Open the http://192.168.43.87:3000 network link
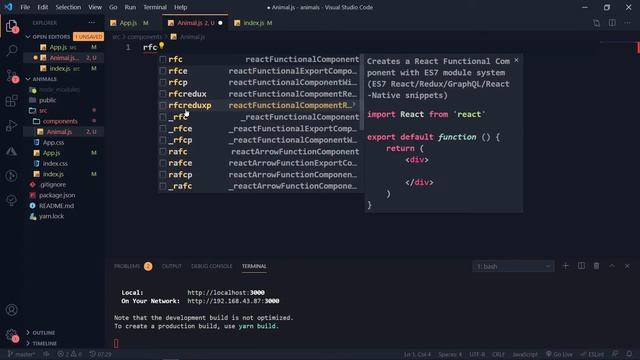This screenshot has height=360, width=640. 233,301
